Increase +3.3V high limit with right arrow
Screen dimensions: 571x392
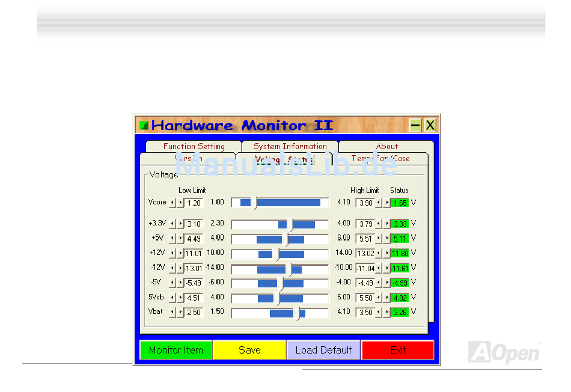(x=386, y=223)
